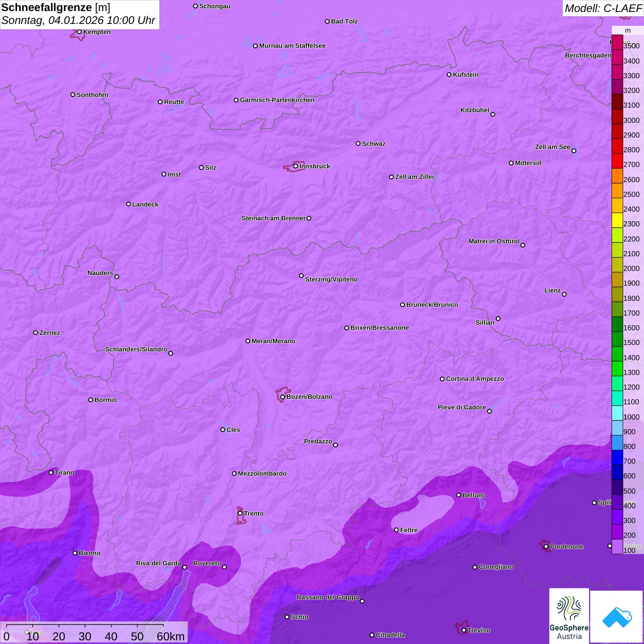Screen dimensions: 644x644
Task: Select the yellow 2300 m legend swatch
Action: (x=617, y=220)
